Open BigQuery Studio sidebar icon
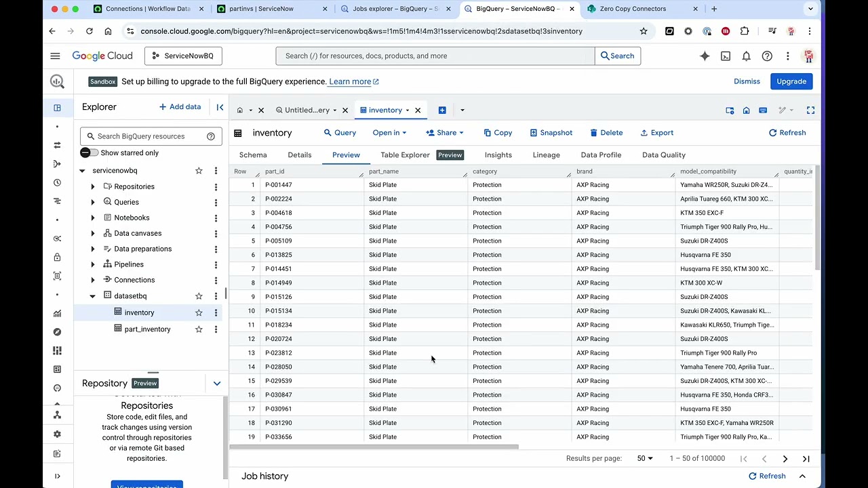This screenshot has height=488, width=868. pyautogui.click(x=57, y=108)
